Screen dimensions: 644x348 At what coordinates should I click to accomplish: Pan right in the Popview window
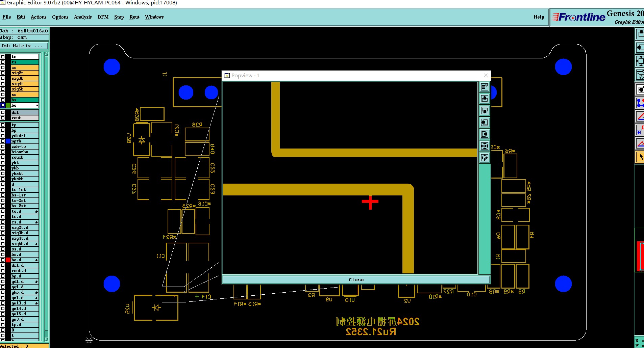[485, 134]
